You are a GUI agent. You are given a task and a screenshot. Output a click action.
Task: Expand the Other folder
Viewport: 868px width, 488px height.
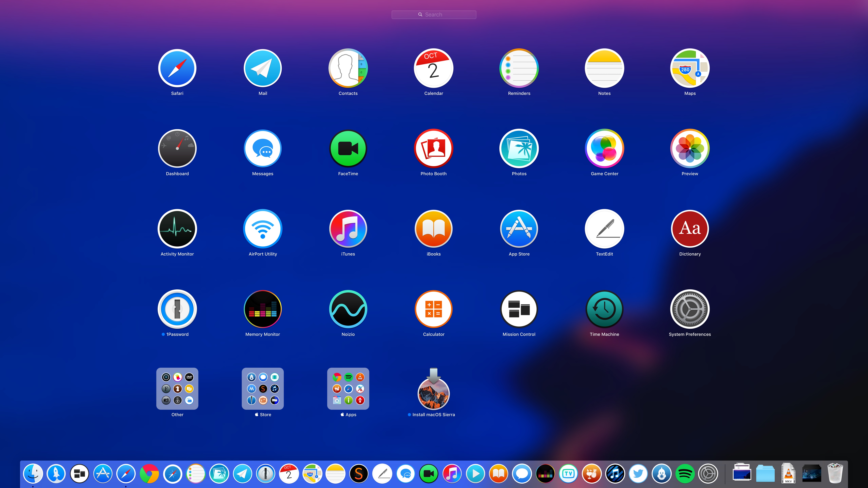point(177,389)
